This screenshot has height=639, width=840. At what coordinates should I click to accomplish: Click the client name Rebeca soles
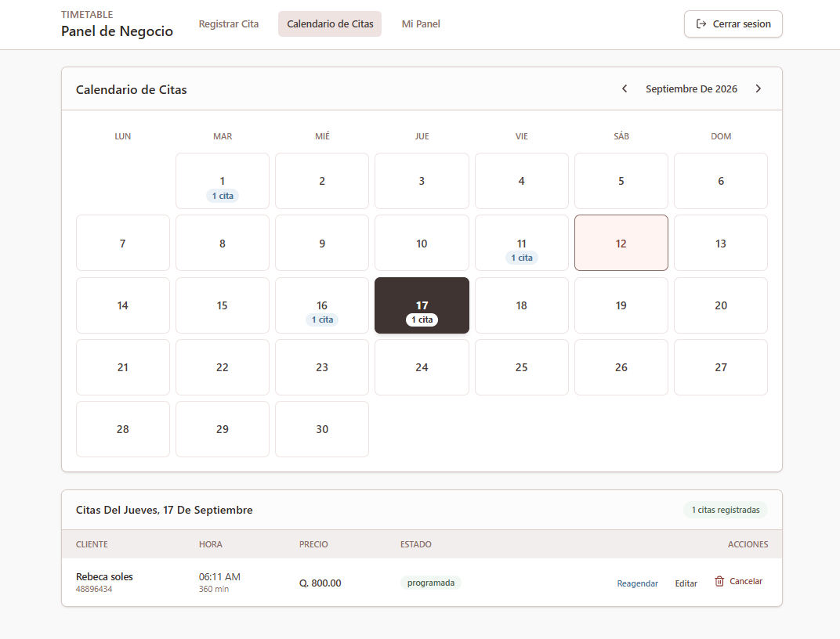tap(104, 576)
